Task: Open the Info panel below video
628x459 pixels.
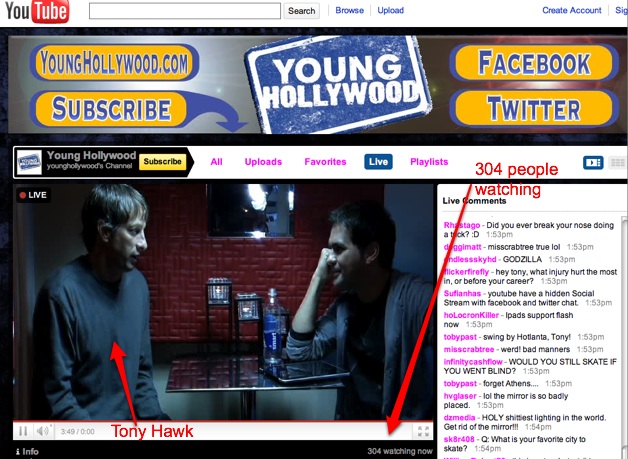Action: (x=27, y=452)
